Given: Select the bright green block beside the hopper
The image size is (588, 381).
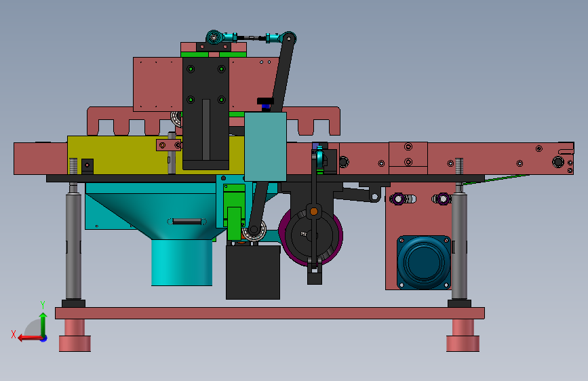Looking at the screenshot, I should (x=235, y=212).
